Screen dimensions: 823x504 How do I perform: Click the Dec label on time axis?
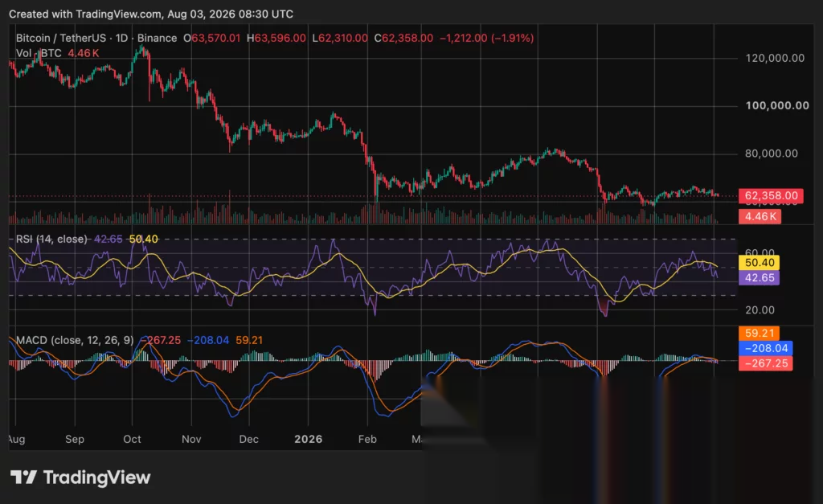[249, 440]
